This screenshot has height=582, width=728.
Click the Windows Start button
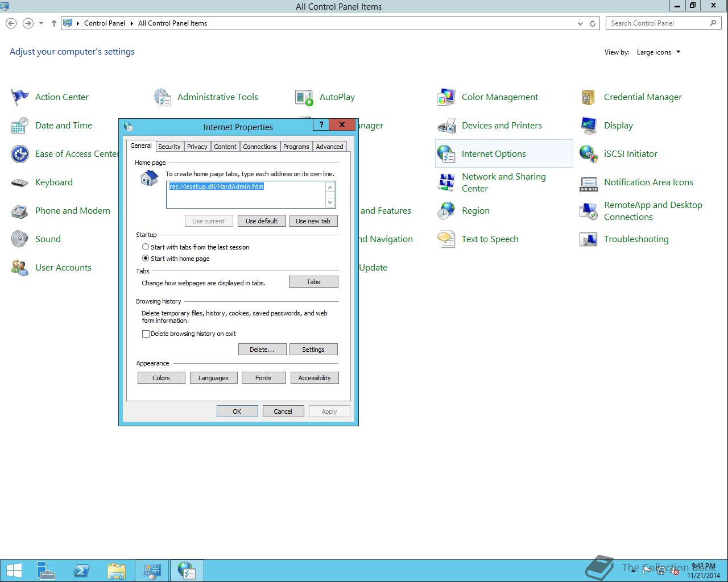pos(14,571)
